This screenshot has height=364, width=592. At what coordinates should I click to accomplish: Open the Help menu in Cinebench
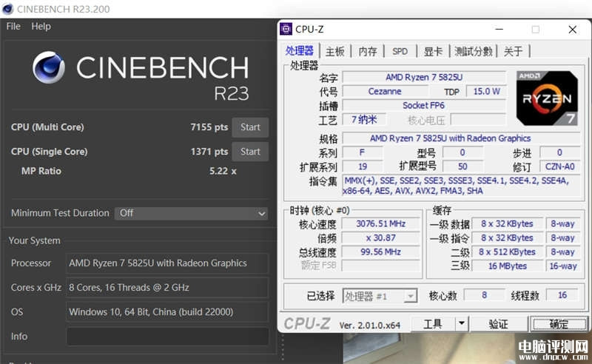click(41, 27)
